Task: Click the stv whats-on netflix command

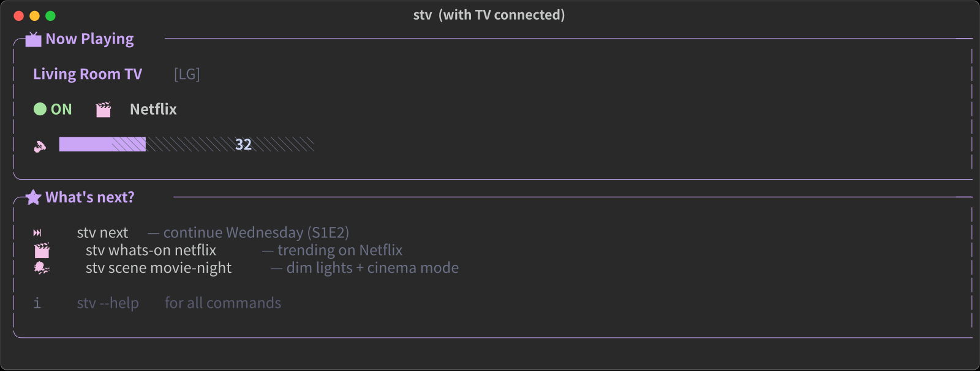Action: pyautogui.click(x=151, y=249)
